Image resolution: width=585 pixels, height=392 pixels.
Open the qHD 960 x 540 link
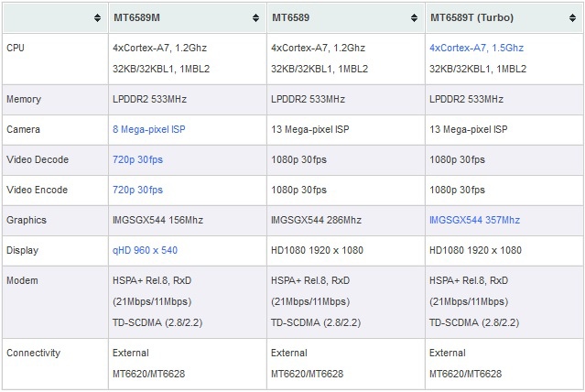(x=145, y=250)
